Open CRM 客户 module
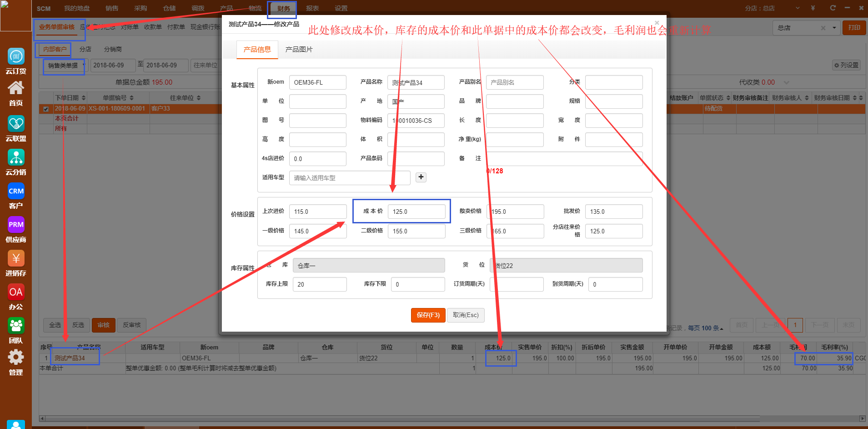This screenshot has width=868, height=429. pyautogui.click(x=16, y=191)
